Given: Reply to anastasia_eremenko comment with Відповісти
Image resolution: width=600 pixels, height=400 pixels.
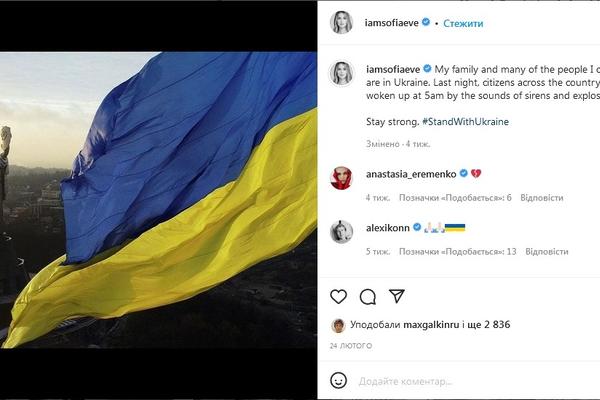Looking at the screenshot, I should (x=541, y=198).
